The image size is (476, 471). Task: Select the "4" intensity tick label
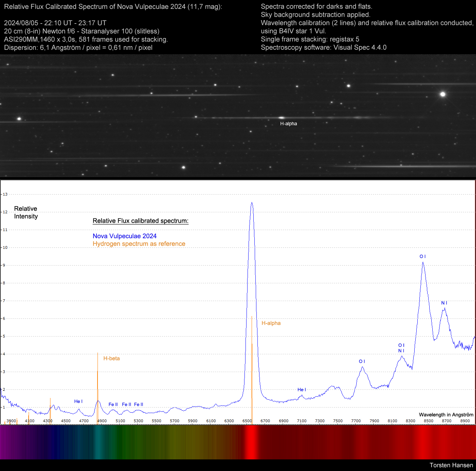point(4,354)
